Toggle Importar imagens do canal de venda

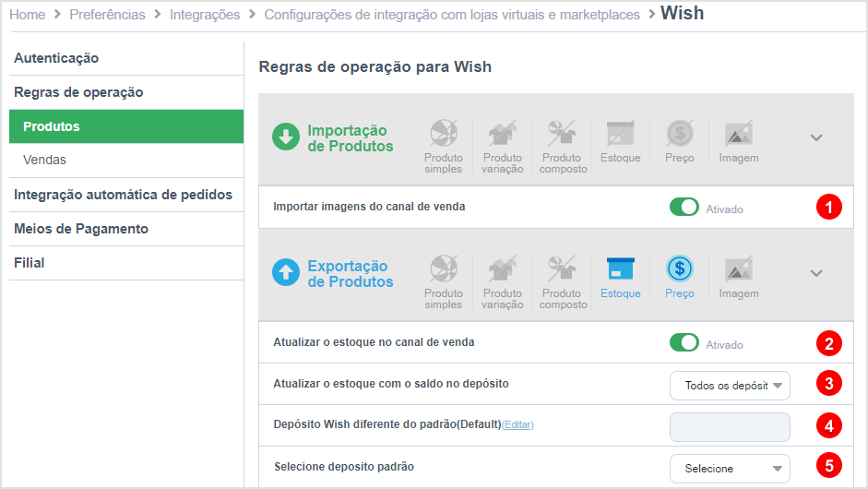[x=684, y=207]
